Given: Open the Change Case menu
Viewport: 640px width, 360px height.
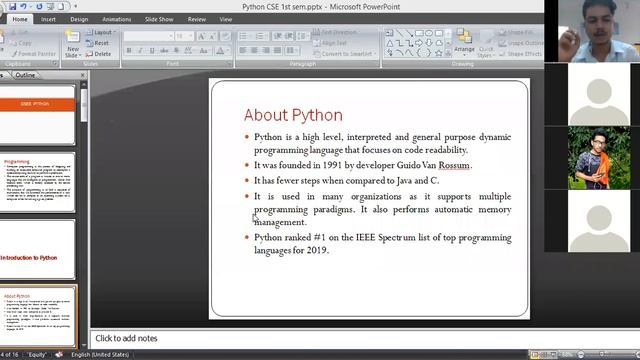Looking at the screenshot, I should coord(204,51).
